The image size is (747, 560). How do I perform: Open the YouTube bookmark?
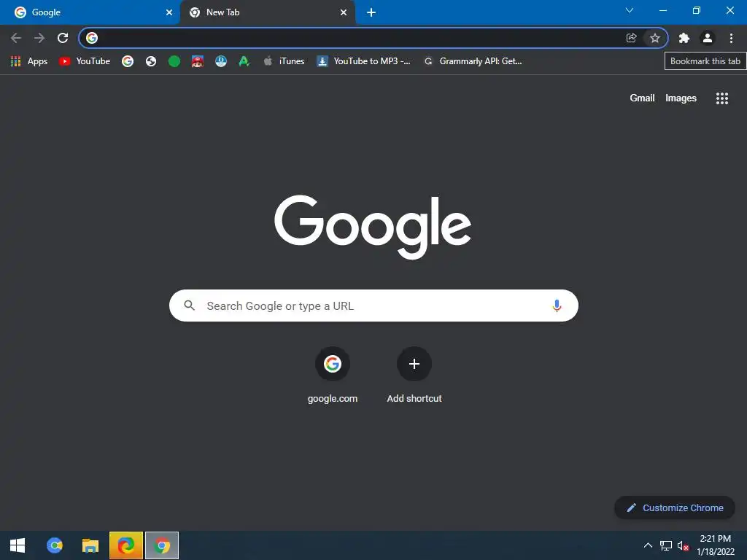click(85, 61)
